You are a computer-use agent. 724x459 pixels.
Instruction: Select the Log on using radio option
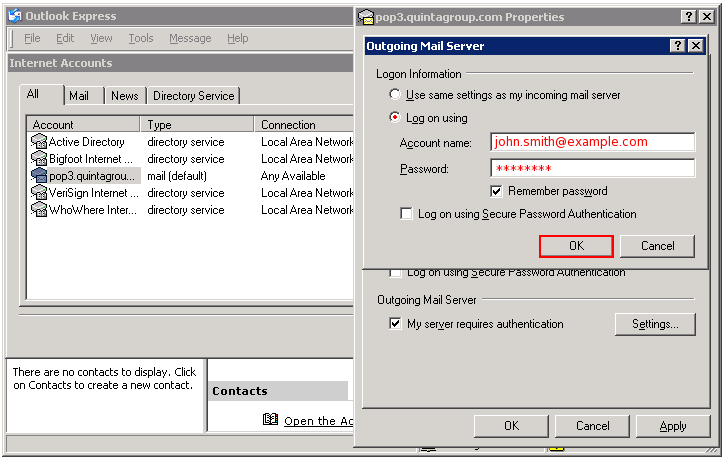395,117
